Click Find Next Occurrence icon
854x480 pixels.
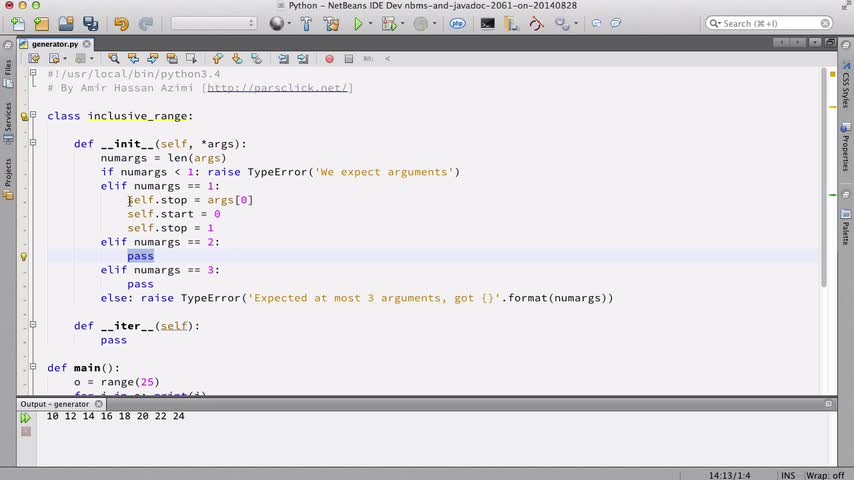(x=152, y=58)
